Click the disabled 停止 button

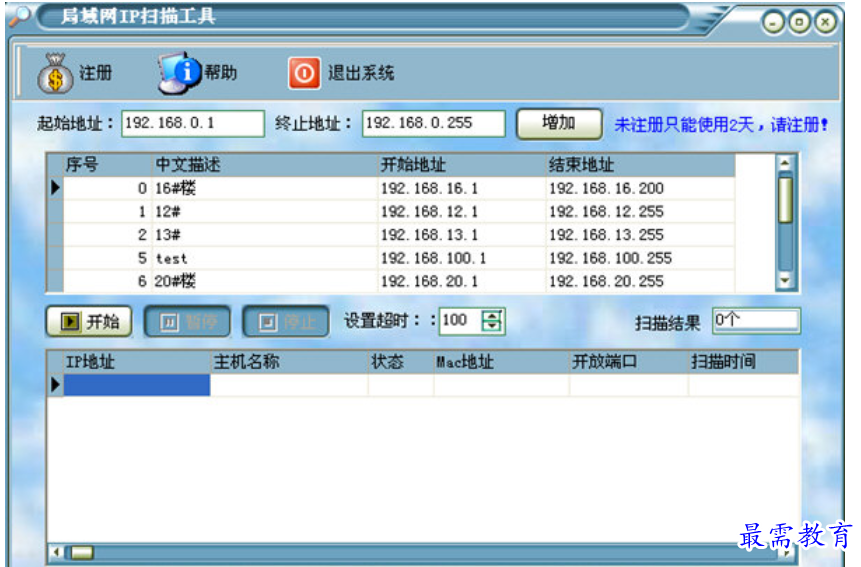point(286,322)
